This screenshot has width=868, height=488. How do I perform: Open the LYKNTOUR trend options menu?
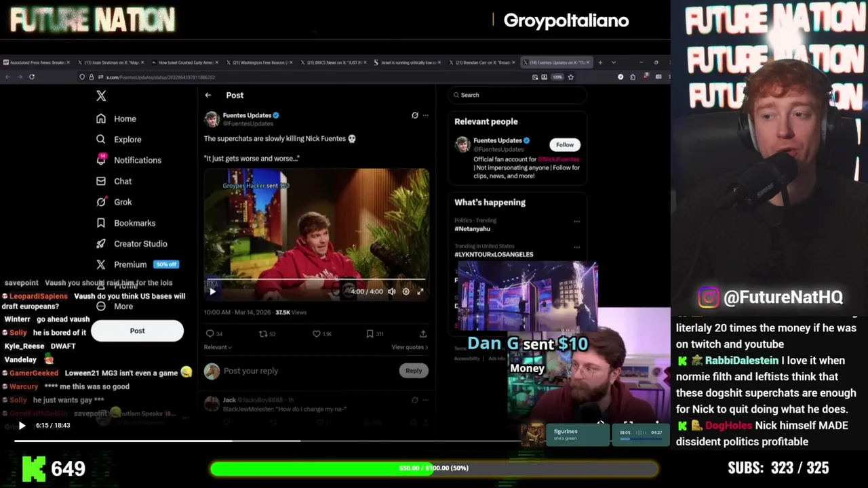(x=577, y=247)
